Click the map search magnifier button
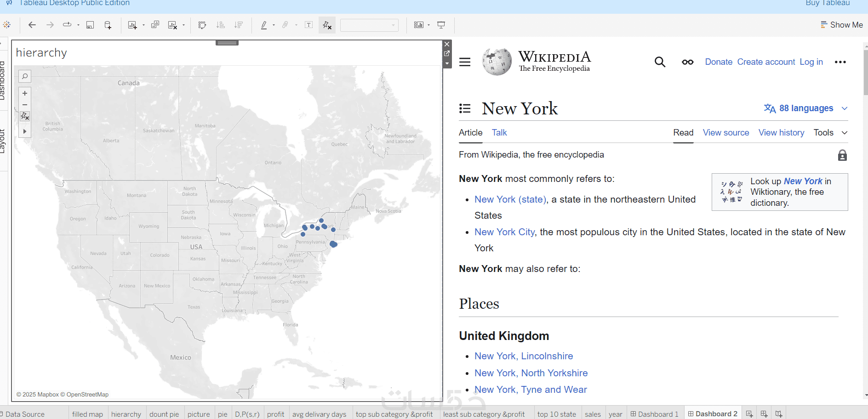The image size is (868, 419). click(25, 76)
